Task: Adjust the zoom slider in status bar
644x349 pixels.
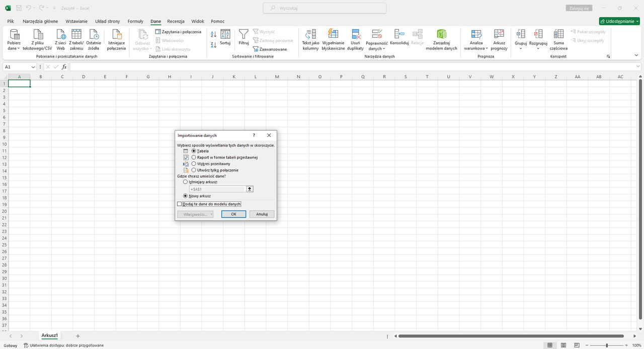Action: [x=607, y=345]
